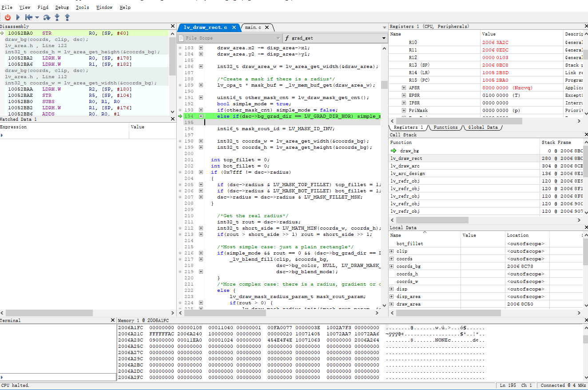Open the grad_get function dropdown

pyautogui.click(x=383, y=38)
